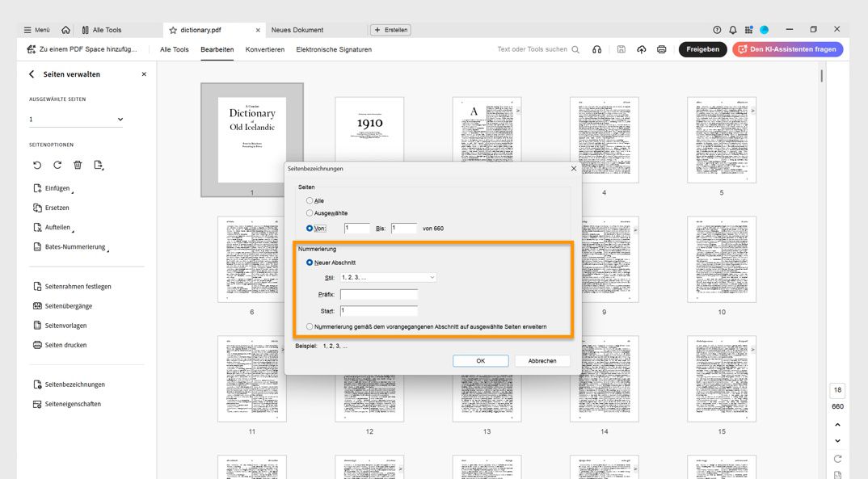
Task: Open Seiteneigenschaften
Action: pos(67,405)
